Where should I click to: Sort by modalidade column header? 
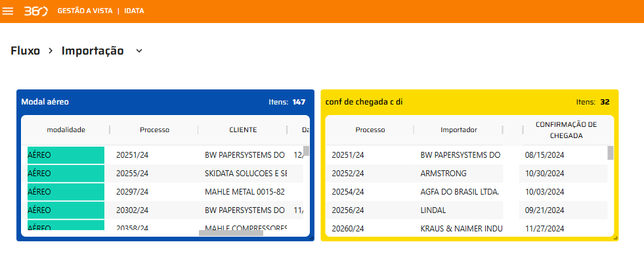click(66, 130)
